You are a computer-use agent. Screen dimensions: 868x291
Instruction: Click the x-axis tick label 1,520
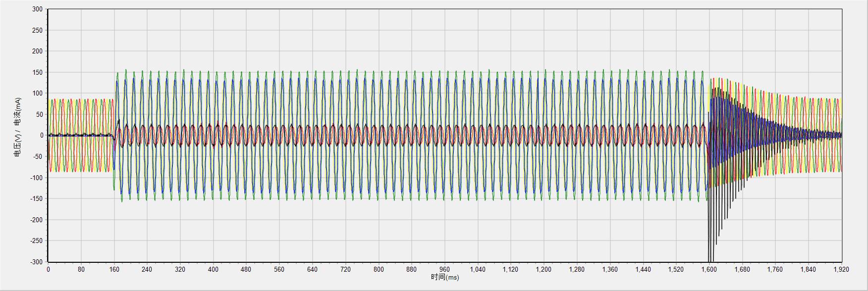pos(676,270)
